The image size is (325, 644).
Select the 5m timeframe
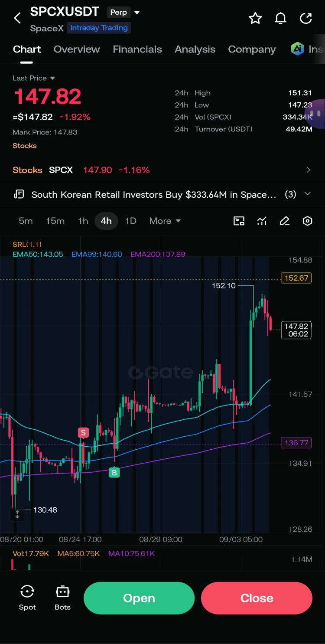click(x=26, y=221)
